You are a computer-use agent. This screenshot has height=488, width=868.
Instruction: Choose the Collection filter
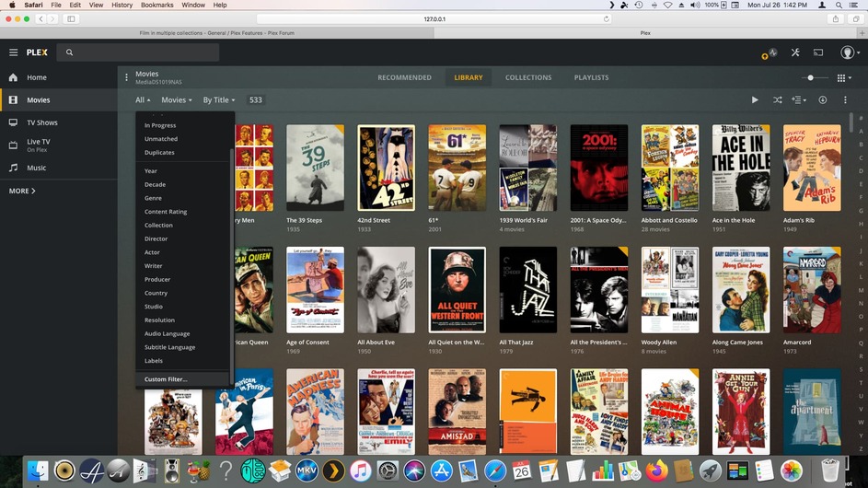182,226
